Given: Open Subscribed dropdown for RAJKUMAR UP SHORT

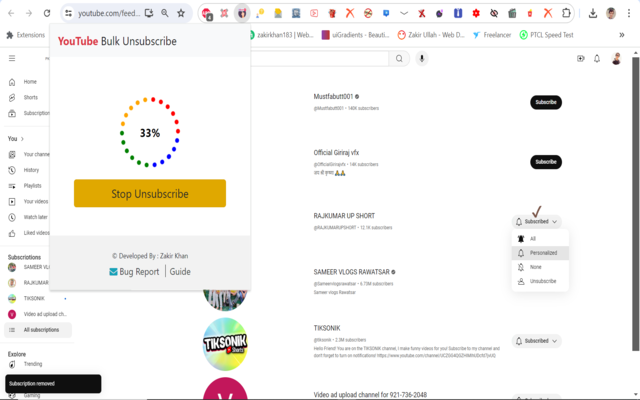Looking at the screenshot, I should point(536,222).
